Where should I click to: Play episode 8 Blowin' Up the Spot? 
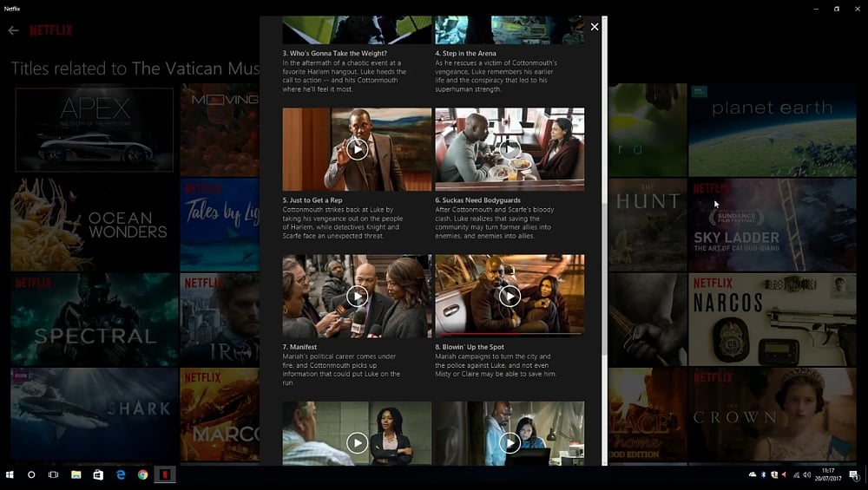point(510,297)
